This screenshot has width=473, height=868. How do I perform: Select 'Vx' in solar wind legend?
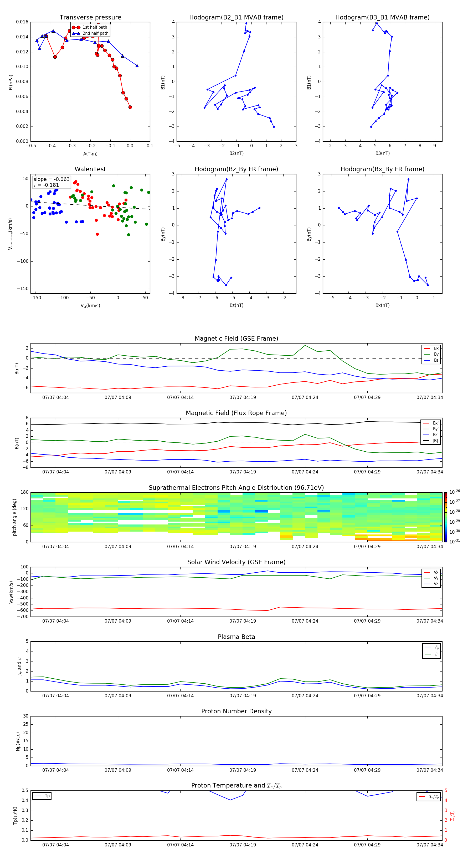[431, 572]
